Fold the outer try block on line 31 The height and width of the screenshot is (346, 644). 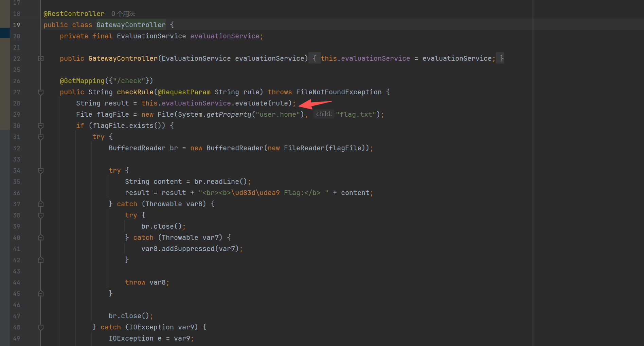click(x=41, y=137)
